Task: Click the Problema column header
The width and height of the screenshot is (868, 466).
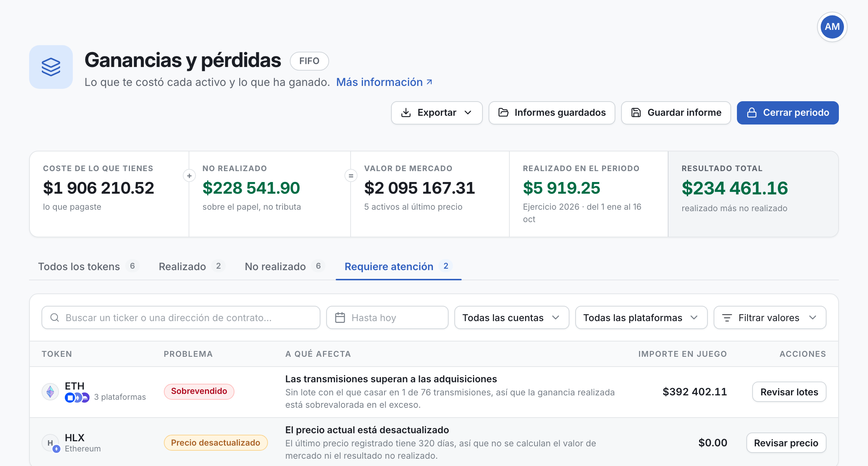Action: pos(188,354)
